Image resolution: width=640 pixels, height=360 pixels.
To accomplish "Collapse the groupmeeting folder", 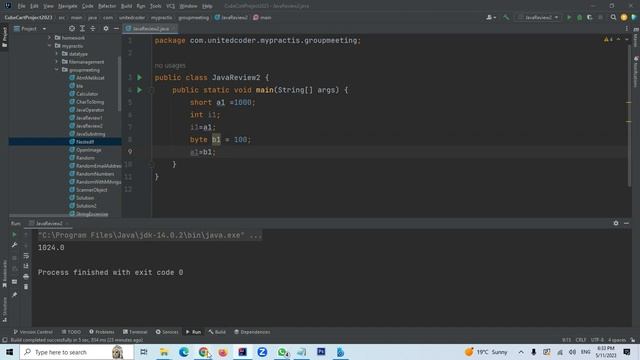I will click(57, 70).
